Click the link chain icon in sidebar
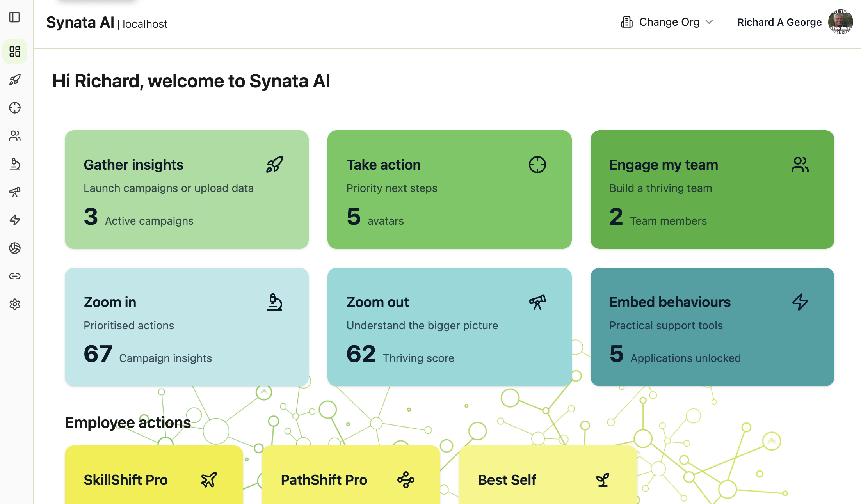The image size is (861, 504). [15, 276]
